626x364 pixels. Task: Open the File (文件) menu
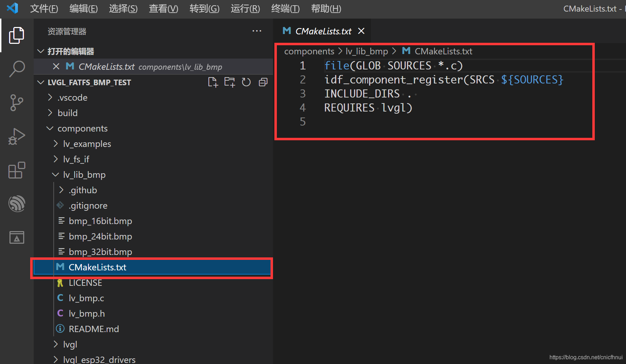44,8
